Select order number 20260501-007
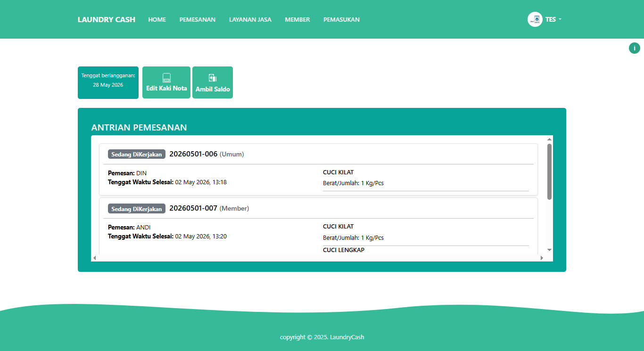Image resolution: width=644 pixels, height=351 pixels. pos(193,208)
